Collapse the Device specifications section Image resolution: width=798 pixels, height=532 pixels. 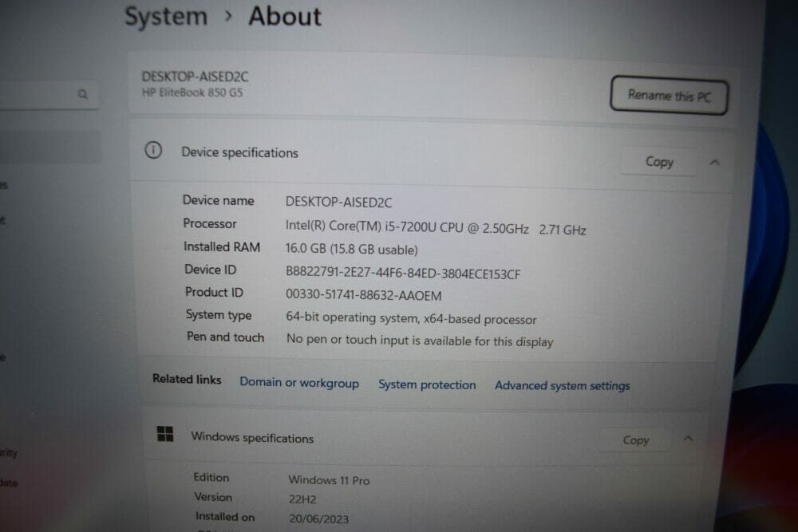pos(714,163)
